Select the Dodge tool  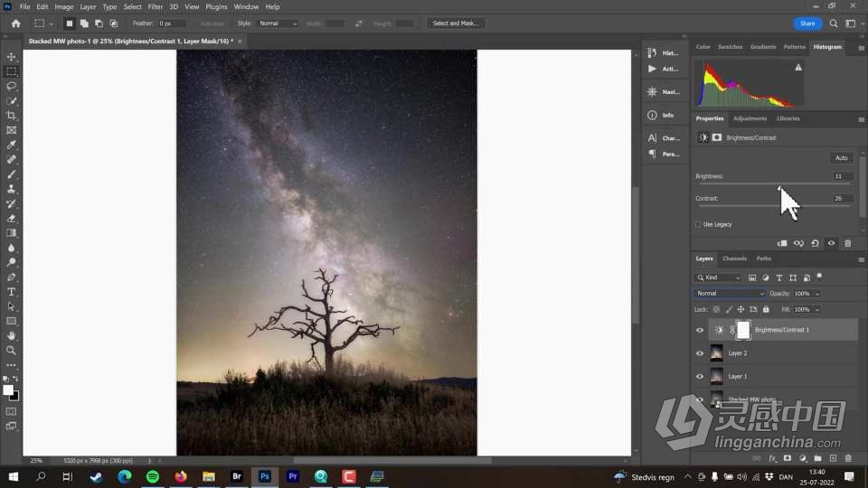pyautogui.click(x=11, y=262)
